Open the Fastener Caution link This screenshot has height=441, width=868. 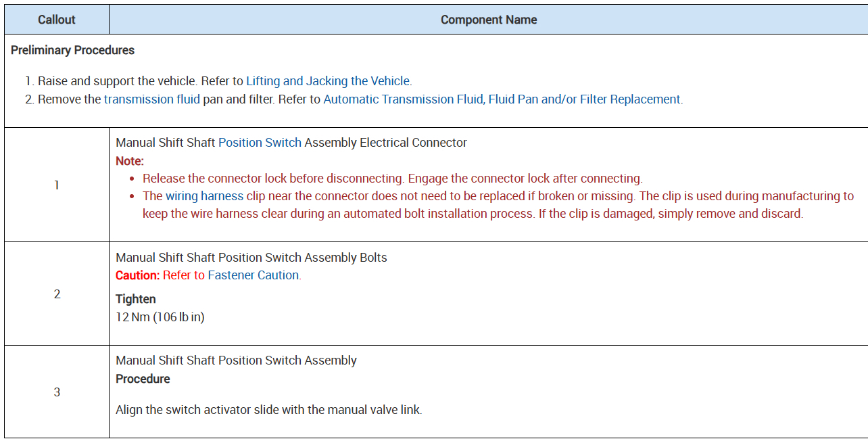click(253, 275)
